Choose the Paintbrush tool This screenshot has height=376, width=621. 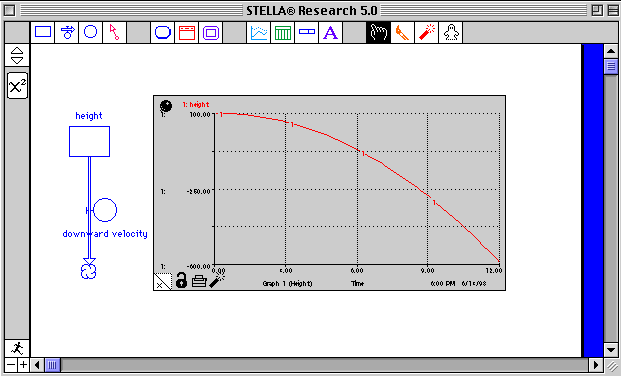402,32
